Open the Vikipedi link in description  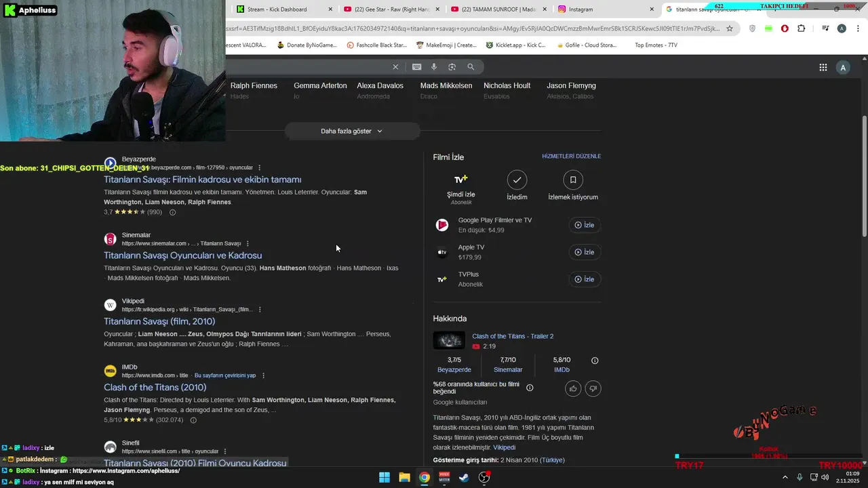[504, 447]
